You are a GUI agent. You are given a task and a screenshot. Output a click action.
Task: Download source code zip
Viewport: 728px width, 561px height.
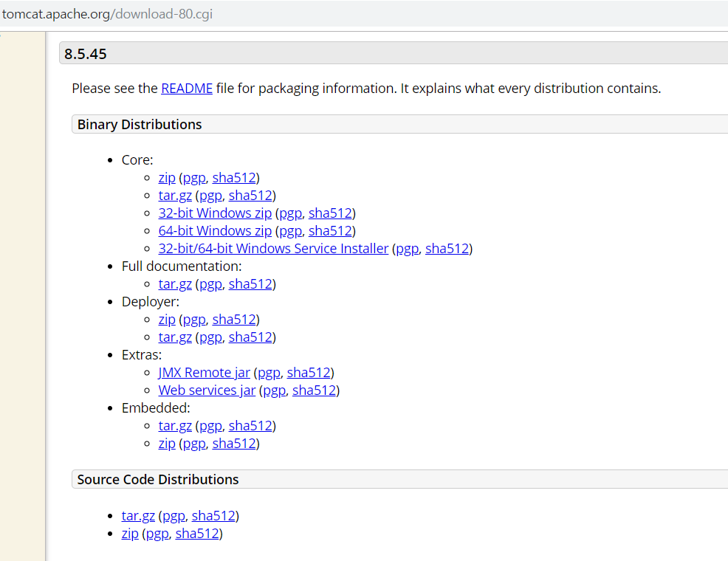130,534
